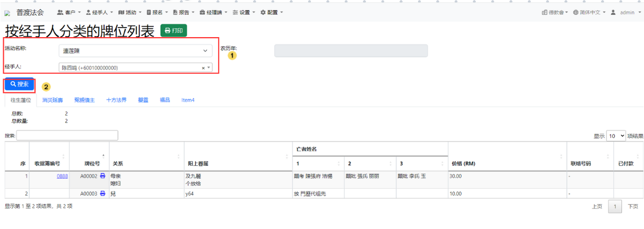The width and height of the screenshot is (644, 229).
Task: Open the 配置 configuration menu
Action: 272,12
